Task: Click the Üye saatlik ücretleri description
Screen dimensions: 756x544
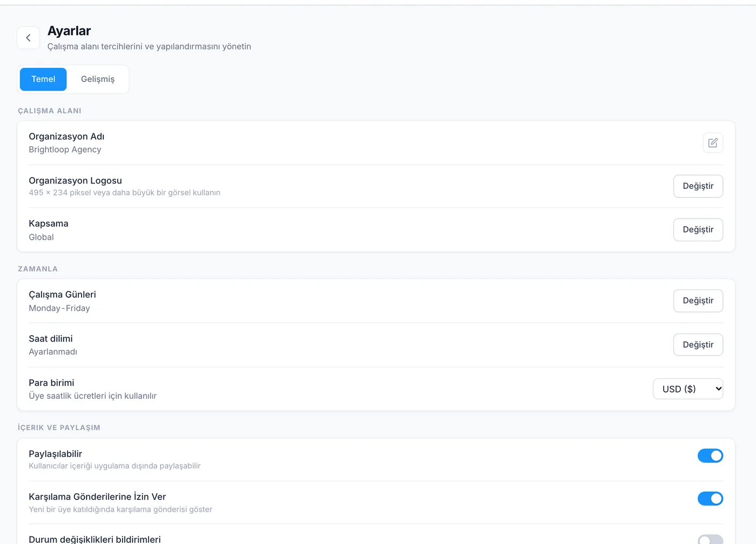Action: [x=93, y=396]
